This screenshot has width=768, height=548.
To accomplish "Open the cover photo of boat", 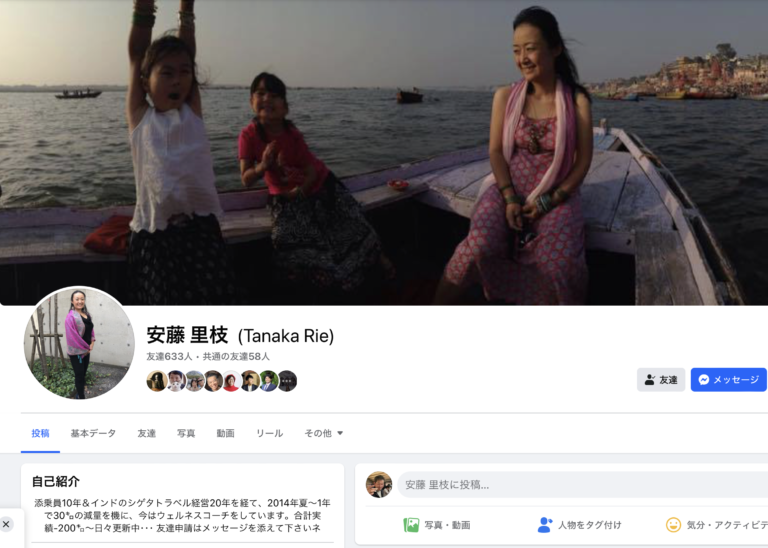I will point(384,152).
